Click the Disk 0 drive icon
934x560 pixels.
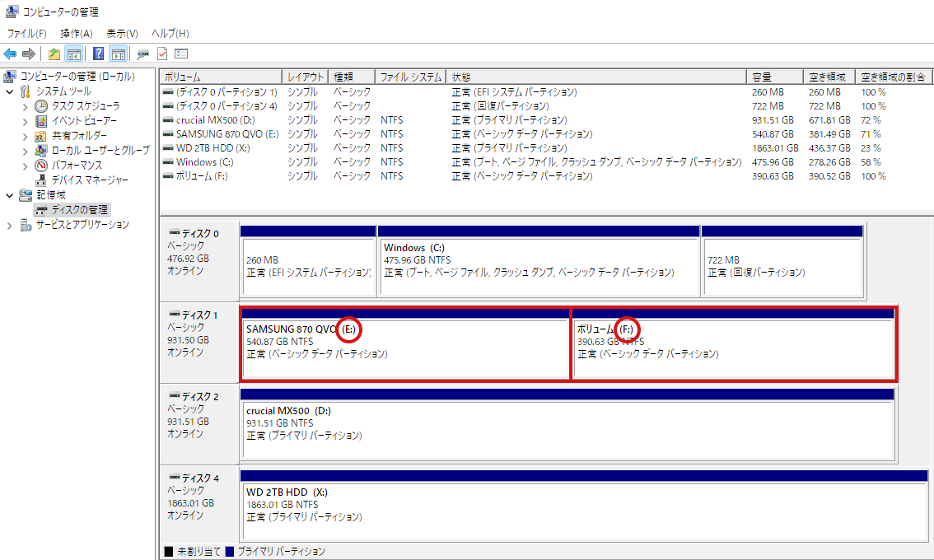[175, 232]
